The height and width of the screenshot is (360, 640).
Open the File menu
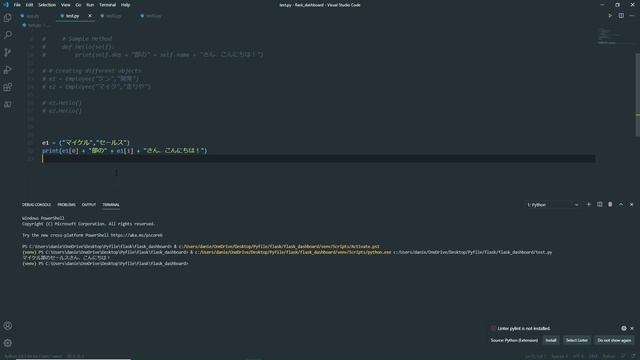(x=17, y=5)
